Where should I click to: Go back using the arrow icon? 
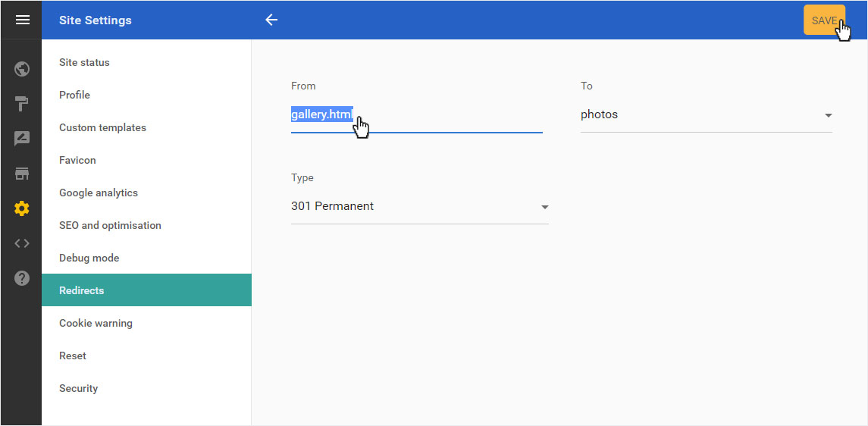coord(271,20)
